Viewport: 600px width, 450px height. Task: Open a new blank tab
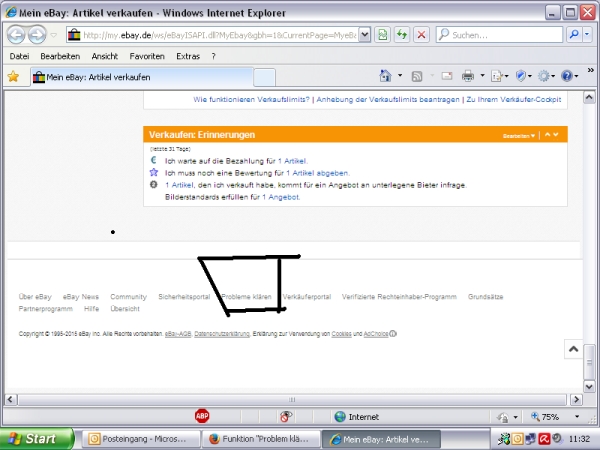click(264, 77)
